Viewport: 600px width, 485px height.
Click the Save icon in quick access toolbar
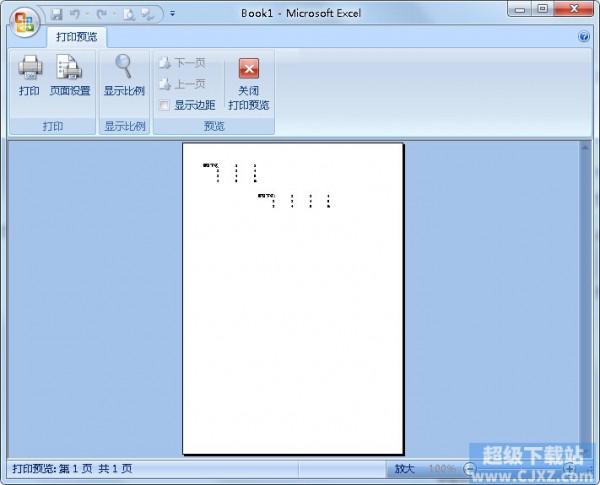56,14
